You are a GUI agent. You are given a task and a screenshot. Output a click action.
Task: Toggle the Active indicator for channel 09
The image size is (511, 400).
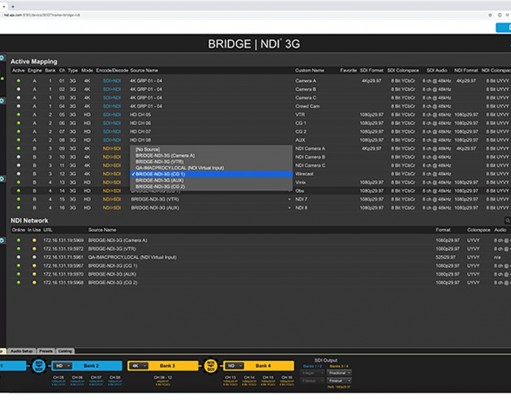point(18,148)
